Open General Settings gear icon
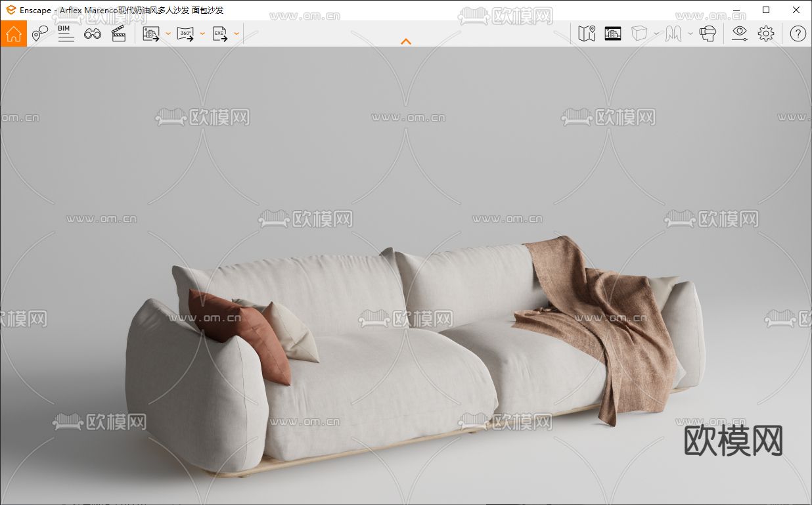 tap(766, 33)
